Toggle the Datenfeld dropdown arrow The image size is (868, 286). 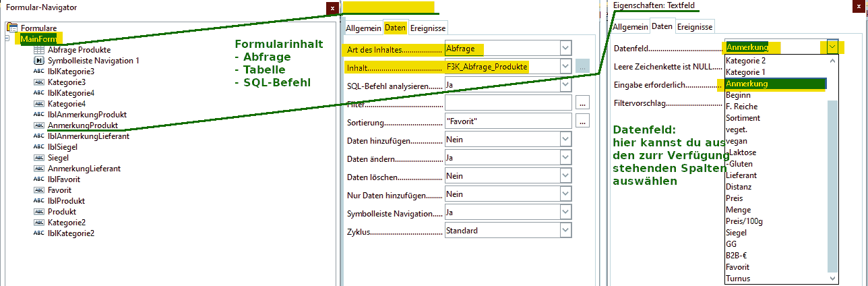[832, 47]
